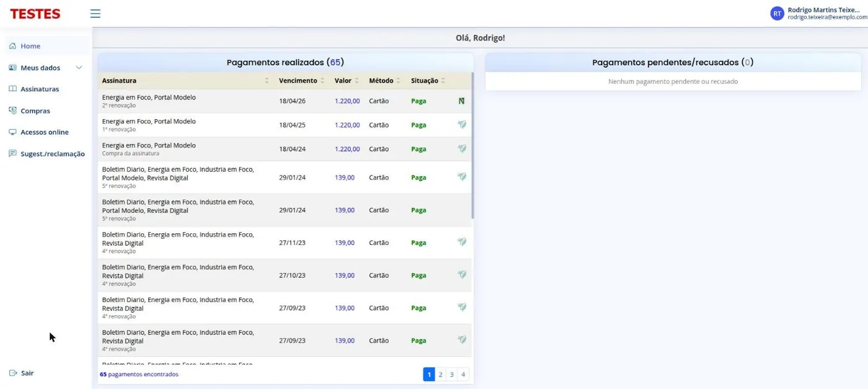Open the receipt icon for 27/10/23 payment
Screen dimensions: 868x389
462,275
